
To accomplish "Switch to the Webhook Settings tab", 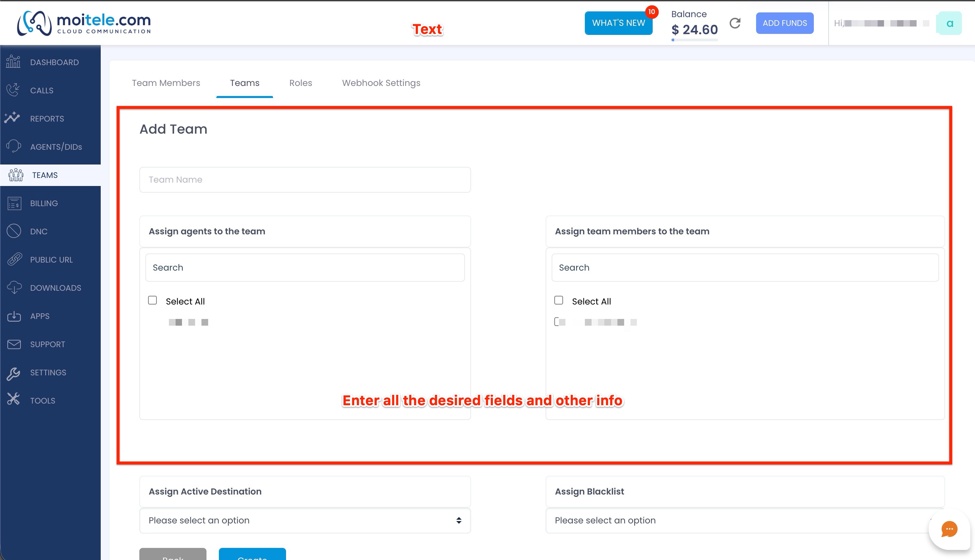I will [x=381, y=83].
